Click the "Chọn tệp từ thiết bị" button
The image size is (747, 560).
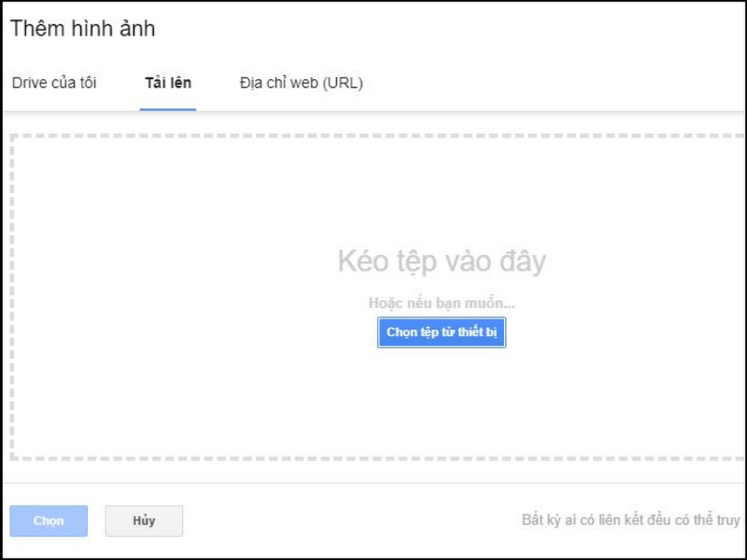coord(441,332)
